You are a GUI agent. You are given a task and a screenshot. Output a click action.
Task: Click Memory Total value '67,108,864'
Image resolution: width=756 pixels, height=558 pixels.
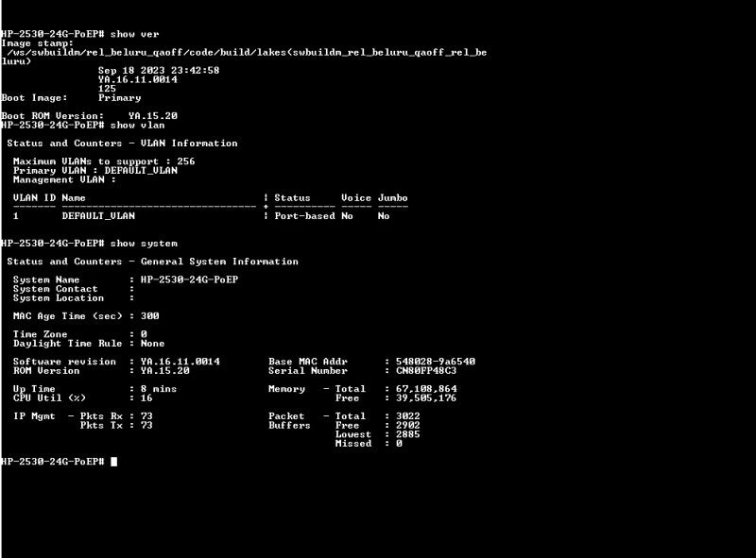click(x=426, y=389)
